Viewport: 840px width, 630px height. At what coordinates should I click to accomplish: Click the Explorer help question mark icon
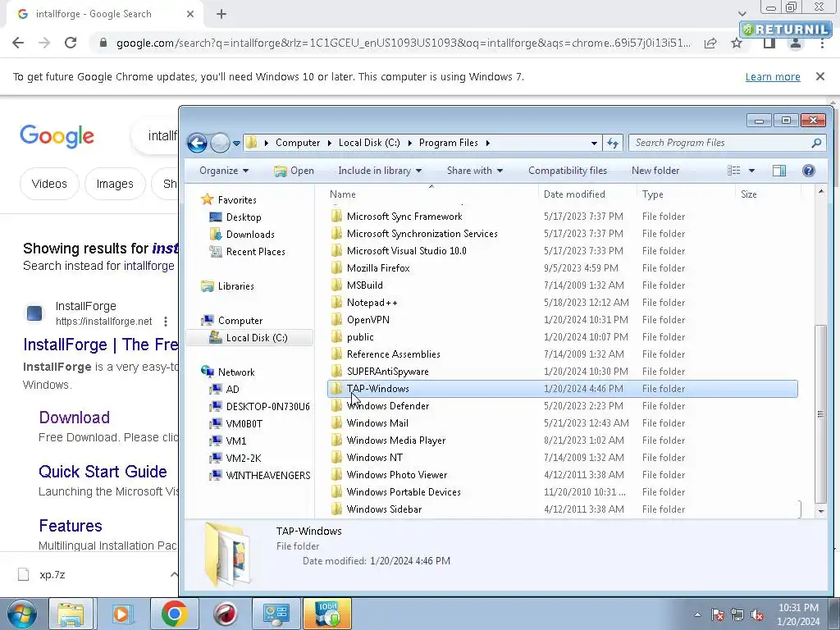(808, 171)
